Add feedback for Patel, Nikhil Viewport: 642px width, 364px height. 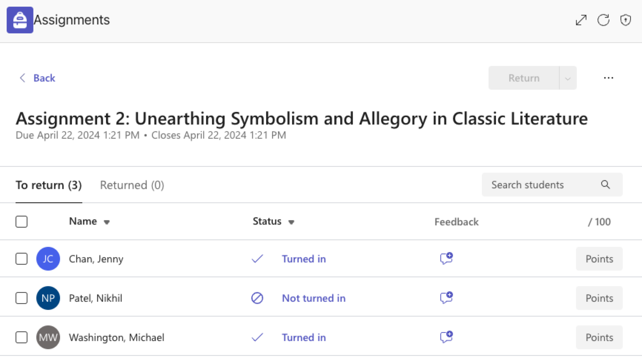[x=446, y=298]
